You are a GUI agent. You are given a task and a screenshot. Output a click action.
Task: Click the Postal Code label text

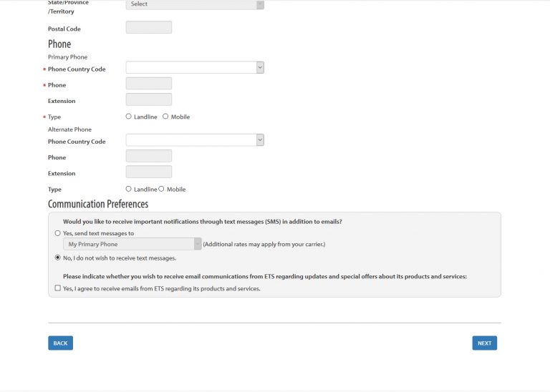point(64,29)
